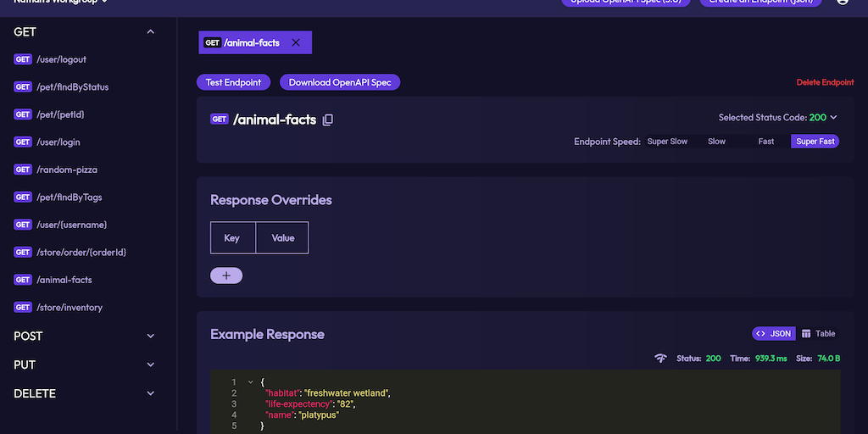Collapse the JSON code fold arrow
This screenshot has width=868, height=434.
(250, 382)
